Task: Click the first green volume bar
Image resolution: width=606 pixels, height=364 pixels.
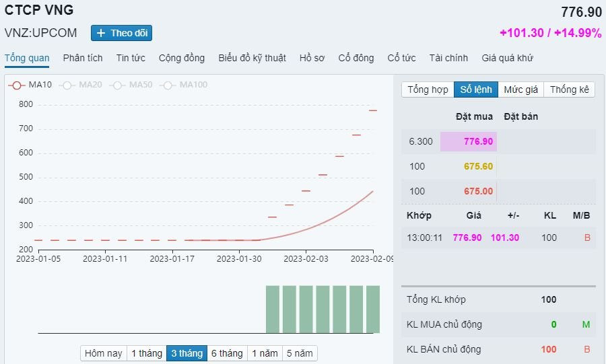Action: (x=273, y=310)
